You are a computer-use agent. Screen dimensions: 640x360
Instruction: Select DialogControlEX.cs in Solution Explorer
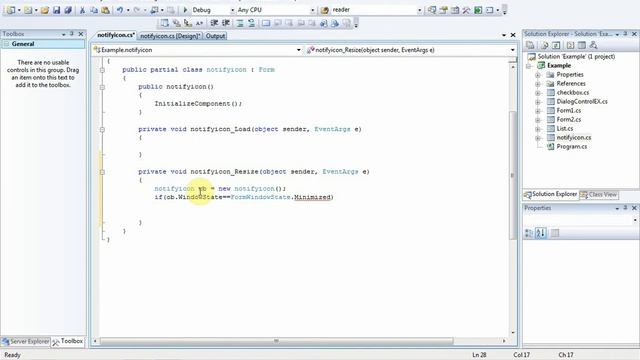tap(582, 102)
